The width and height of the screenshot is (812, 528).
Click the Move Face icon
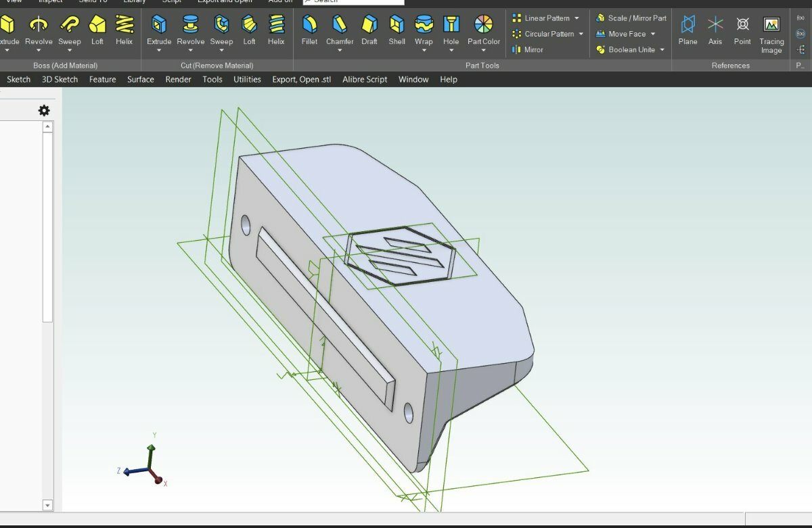[x=600, y=34]
